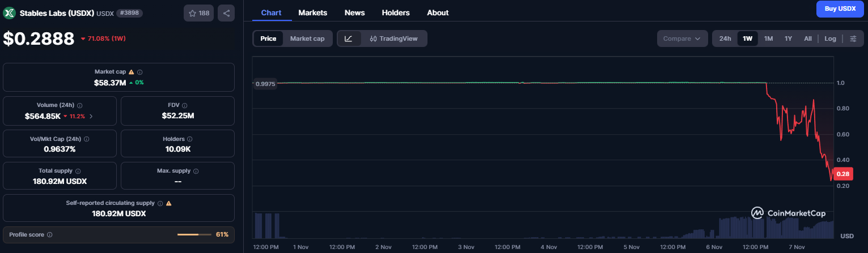This screenshot has height=253, width=868.
Task: Click the Buy USDX button
Action: point(840,9)
